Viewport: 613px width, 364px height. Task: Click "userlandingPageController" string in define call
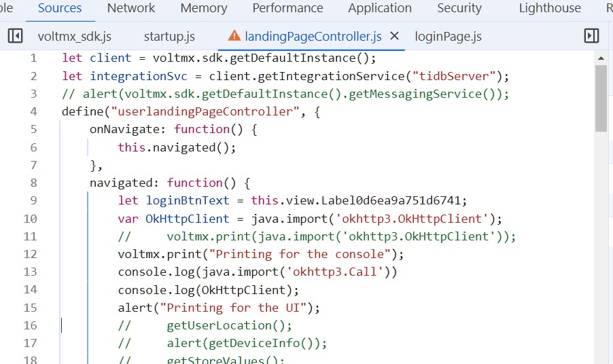point(205,111)
